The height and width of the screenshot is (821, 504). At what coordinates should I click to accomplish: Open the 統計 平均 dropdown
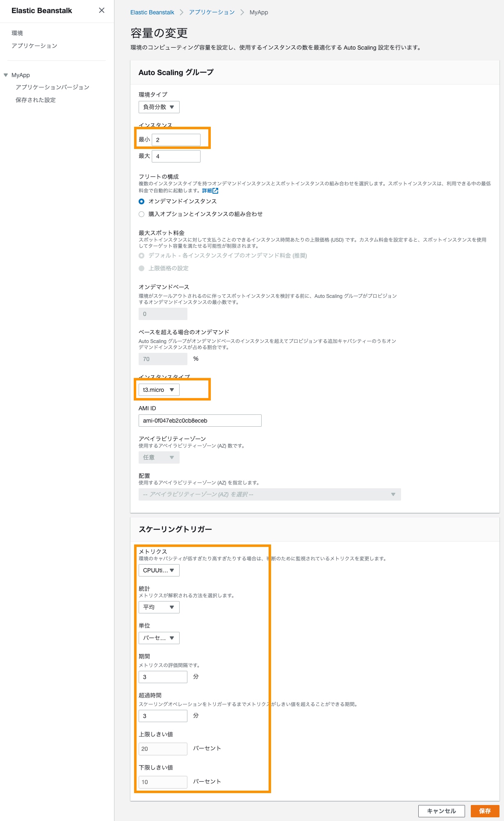[159, 607]
